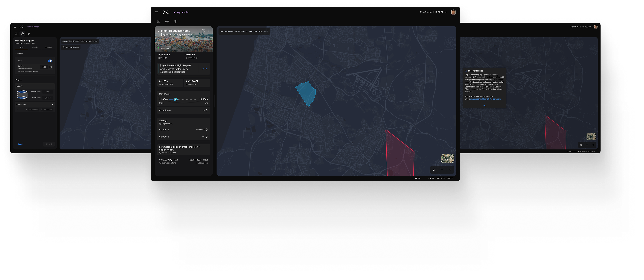Toggle the Now schedule switch

click(x=50, y=61)
